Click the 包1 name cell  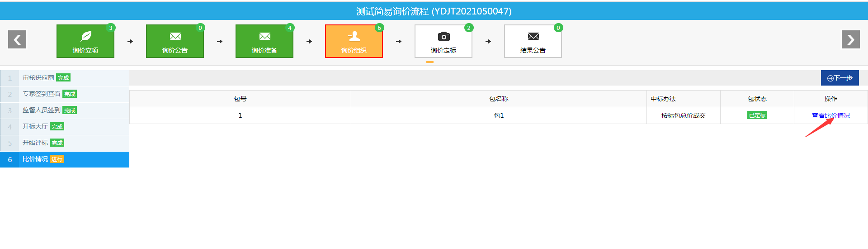point(499,115)
